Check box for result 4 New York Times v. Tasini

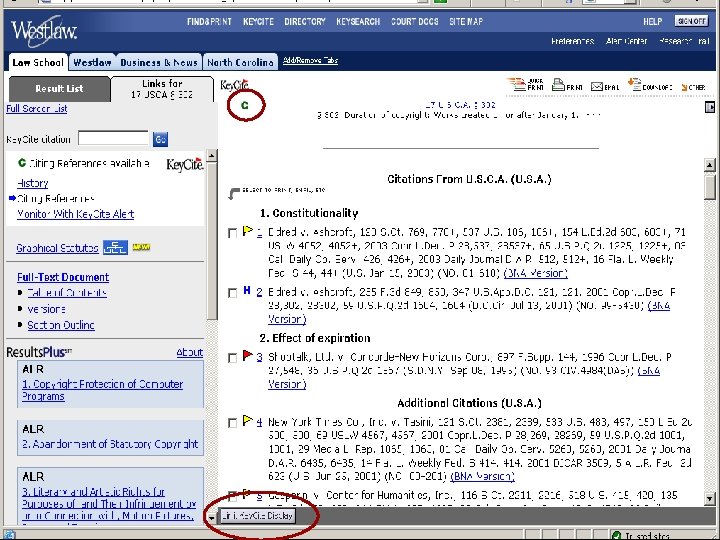[232, 423]
